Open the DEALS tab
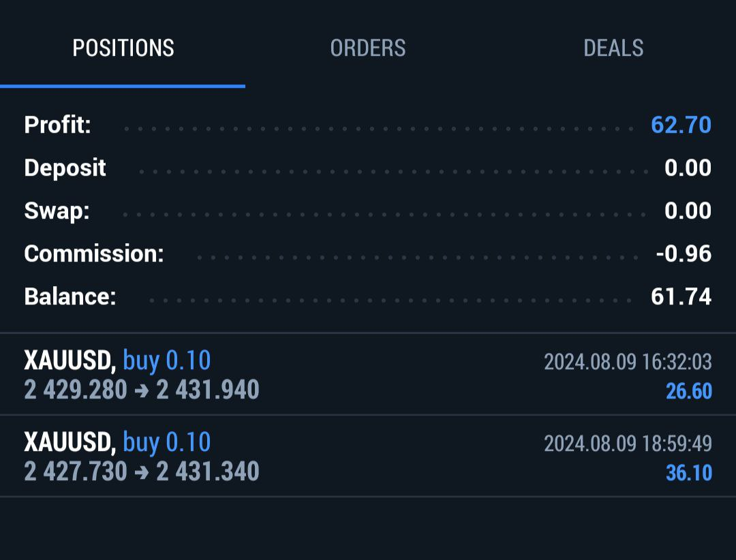Screen dimensions: 736x560 tap(613, 48)
